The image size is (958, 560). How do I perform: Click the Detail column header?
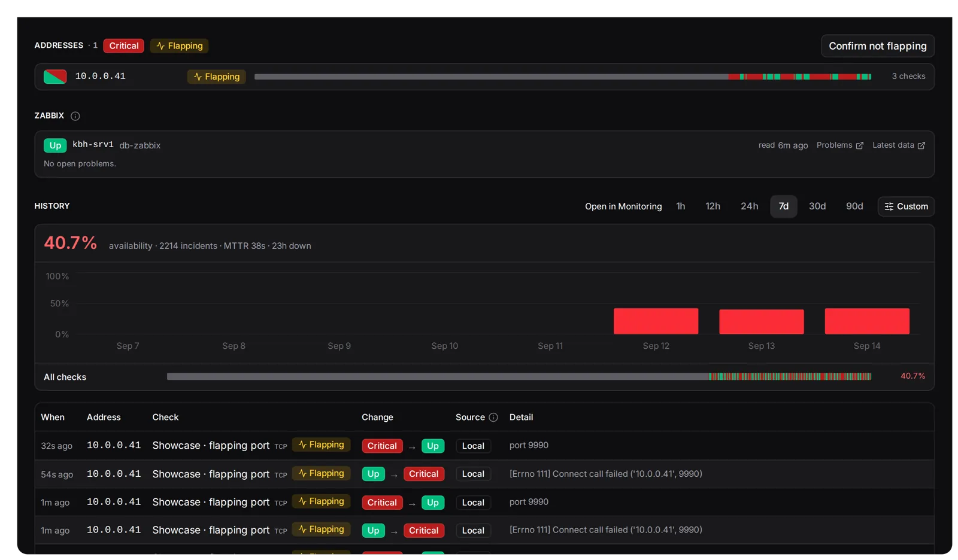[x=521, y=418]
